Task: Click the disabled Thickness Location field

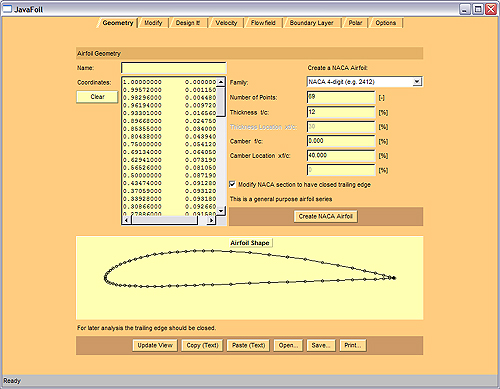Action: click(341, 127)
